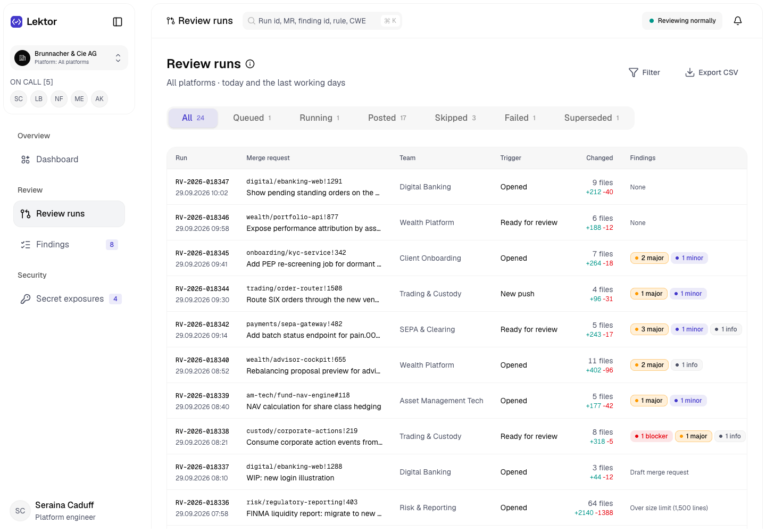Click the Findings list icon
766x532 pixels.
[x=26, y=245]
